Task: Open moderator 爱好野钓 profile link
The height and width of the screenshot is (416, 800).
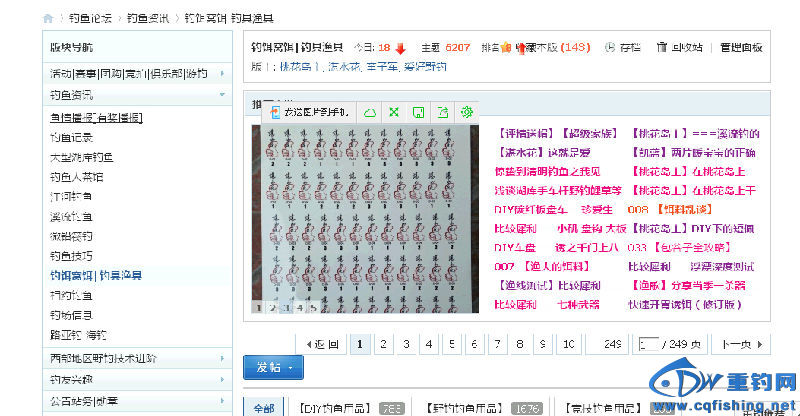Action: click(425, 67)
